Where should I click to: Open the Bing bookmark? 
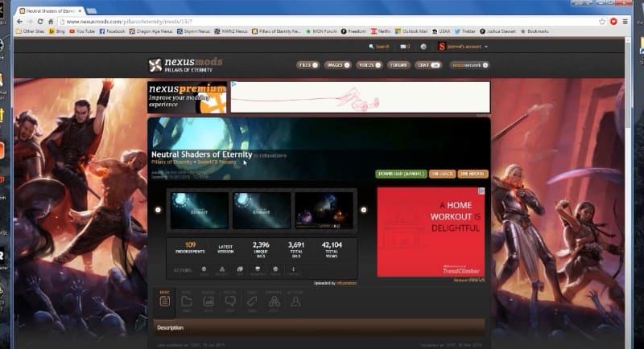57,31
